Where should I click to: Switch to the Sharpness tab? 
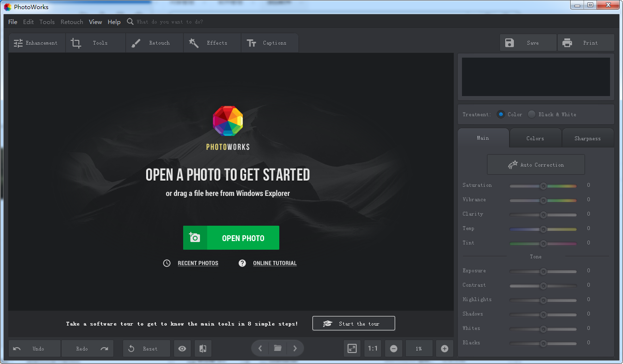click(x=587, y=138)
